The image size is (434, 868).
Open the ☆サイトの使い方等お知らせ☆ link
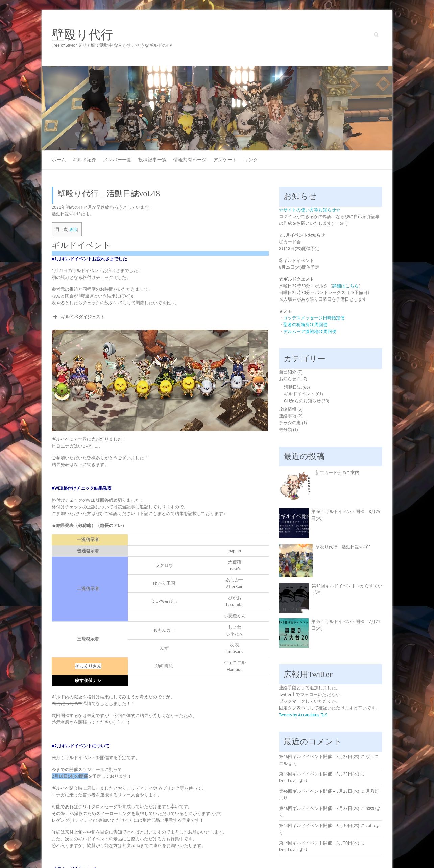click(x=310, y=210)
